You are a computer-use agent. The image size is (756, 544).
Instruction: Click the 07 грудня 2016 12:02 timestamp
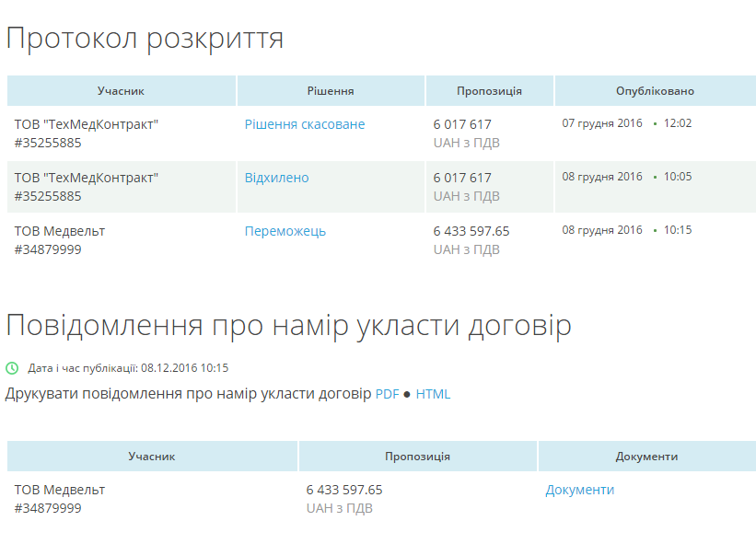coord(626,123)
